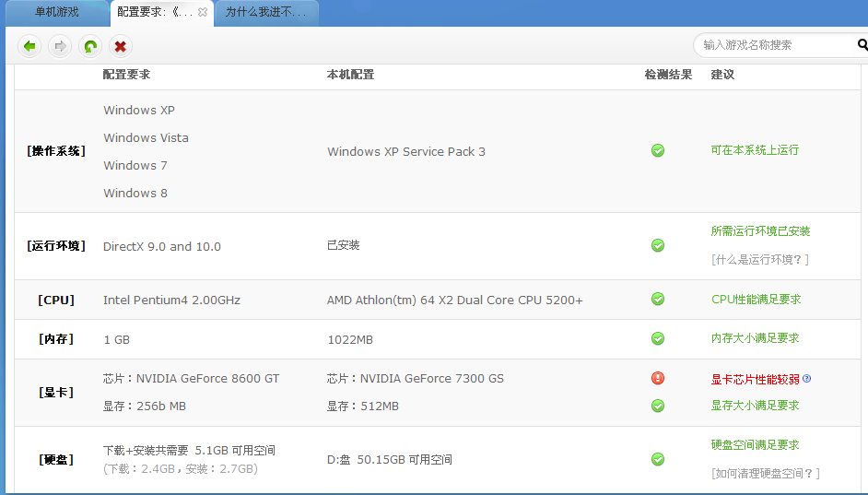Screen dimensions: 868x495
Task: Click the search magnifier icon
Action: [862, 44]
